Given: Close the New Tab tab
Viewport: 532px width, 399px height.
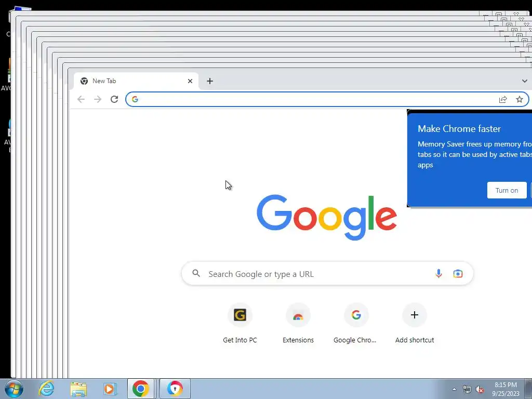Looking at the screenshot, I should [x=190, y=81].
